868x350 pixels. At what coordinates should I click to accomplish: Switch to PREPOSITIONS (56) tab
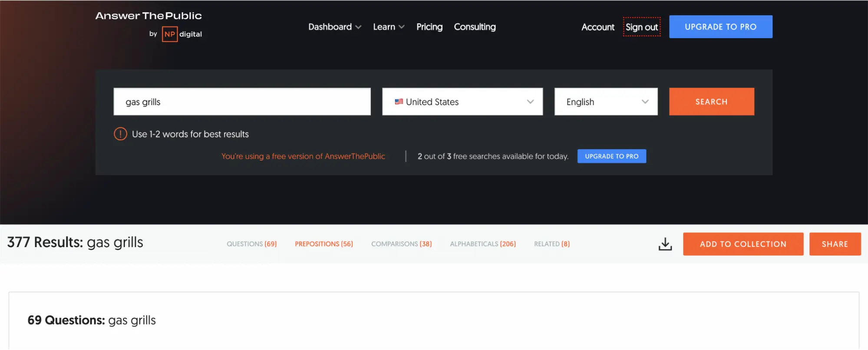click(324, 244)
